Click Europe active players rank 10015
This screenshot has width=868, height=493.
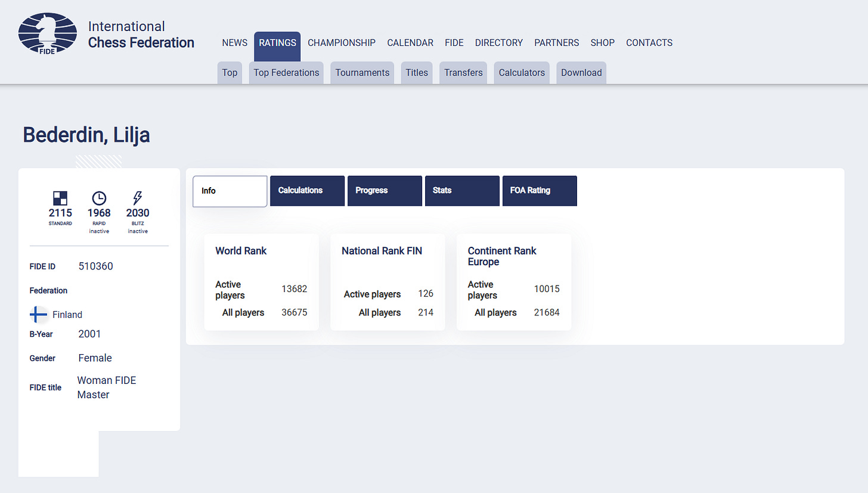tap(547, 289)
